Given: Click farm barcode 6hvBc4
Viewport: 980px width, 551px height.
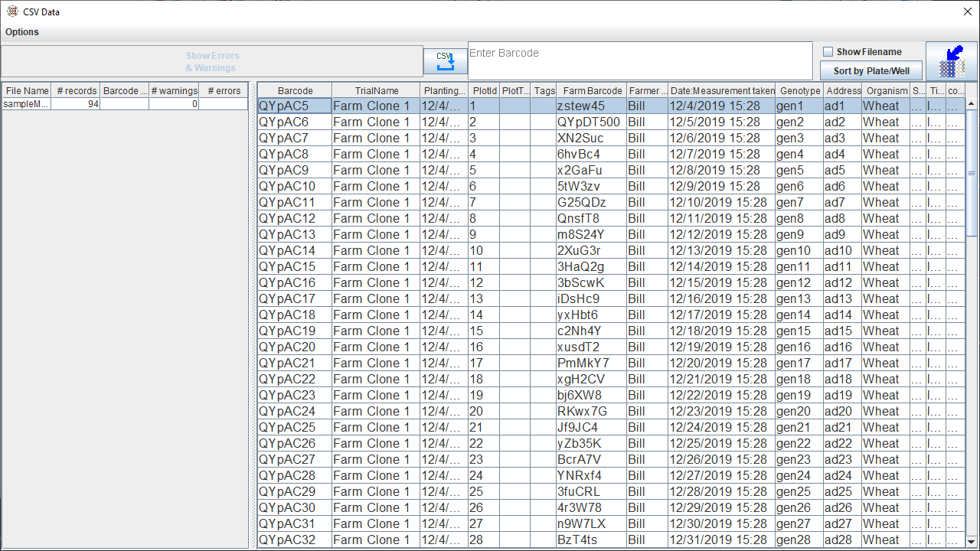Looking at the screenshot, I should pyautogui.click(x=592, y=154).
